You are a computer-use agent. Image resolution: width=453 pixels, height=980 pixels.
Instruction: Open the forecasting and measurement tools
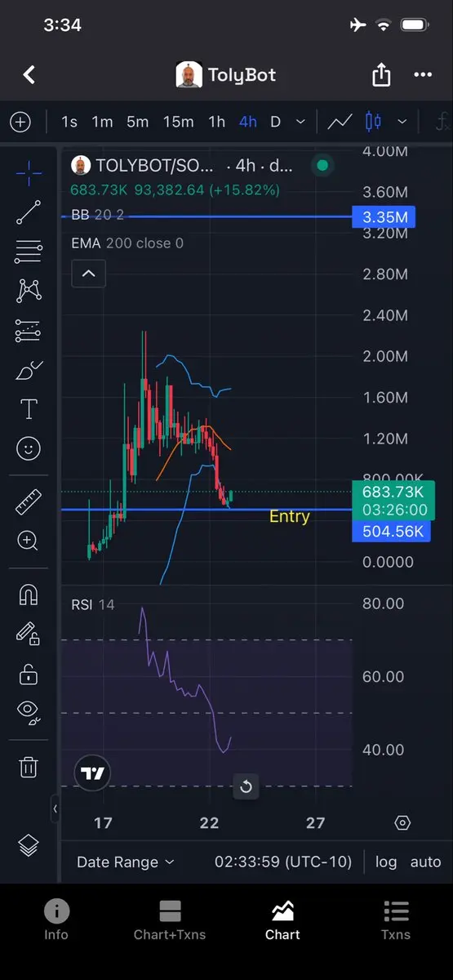29,331
